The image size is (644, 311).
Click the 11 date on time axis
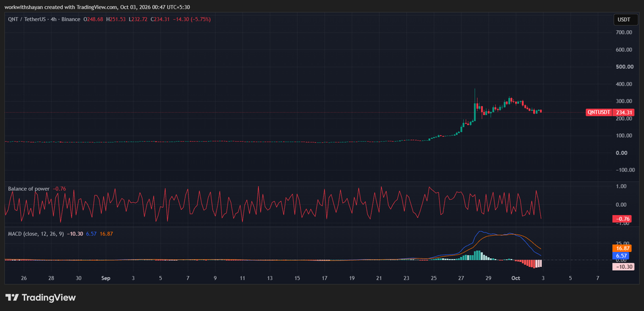[x=242, y=278]
